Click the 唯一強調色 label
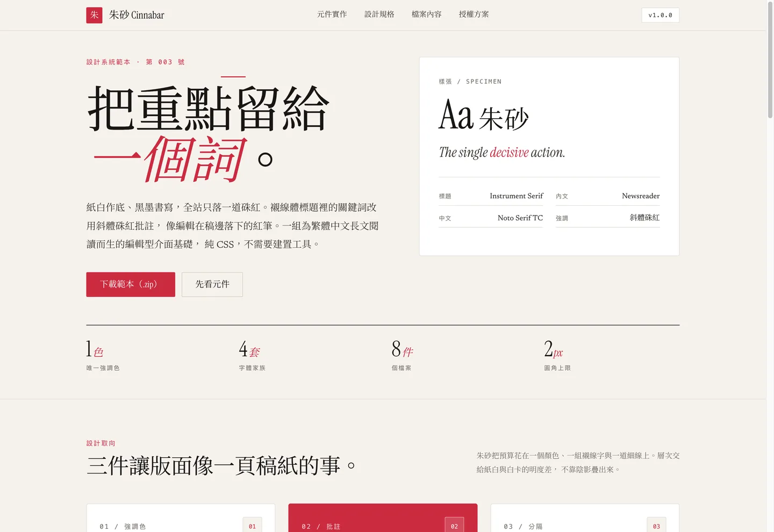774x532 pixels. [x=103, y=368]
